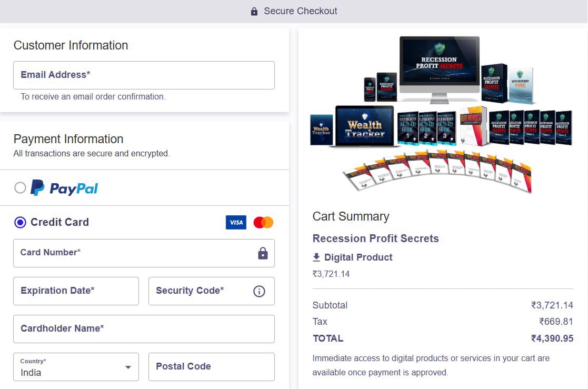Click the Cardholder Name field

144,329
